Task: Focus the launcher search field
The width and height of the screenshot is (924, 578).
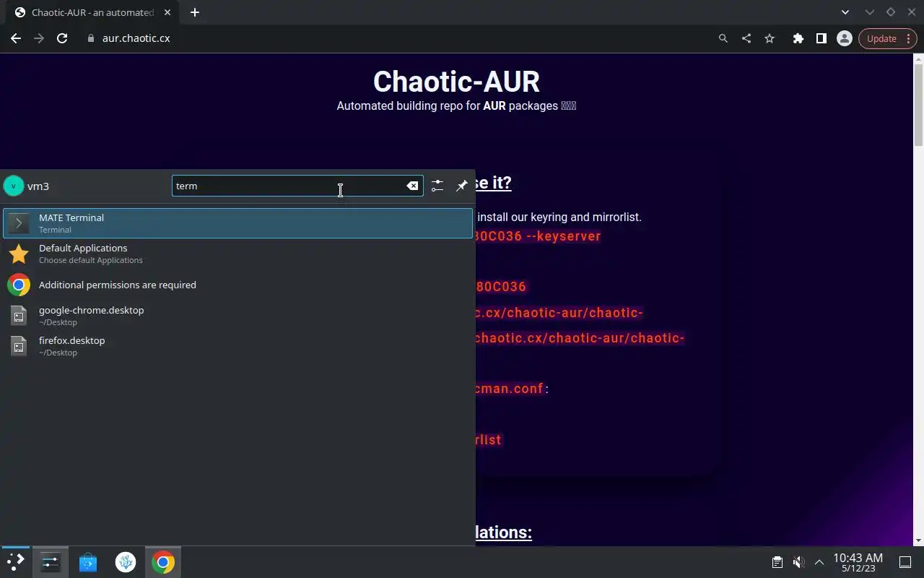Action: tap(297, 186)
